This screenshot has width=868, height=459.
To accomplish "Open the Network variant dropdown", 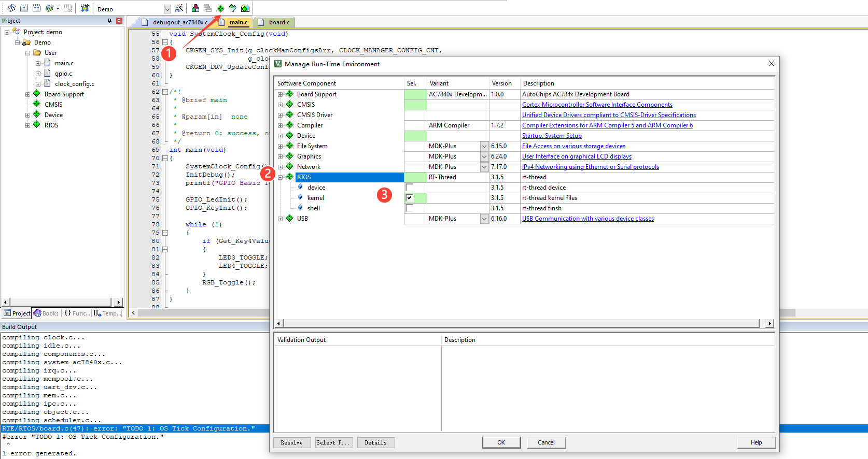I will pyautogui.click(x=484, y=167).
